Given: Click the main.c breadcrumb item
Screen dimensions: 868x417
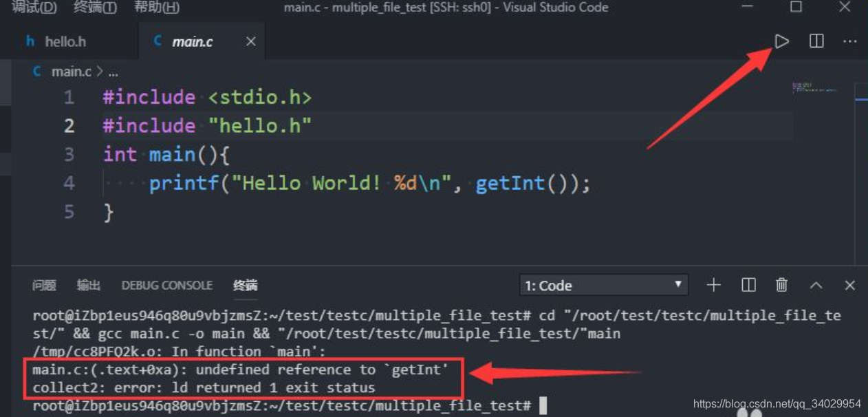Looking at the screenshot, I should coord(72,72).
